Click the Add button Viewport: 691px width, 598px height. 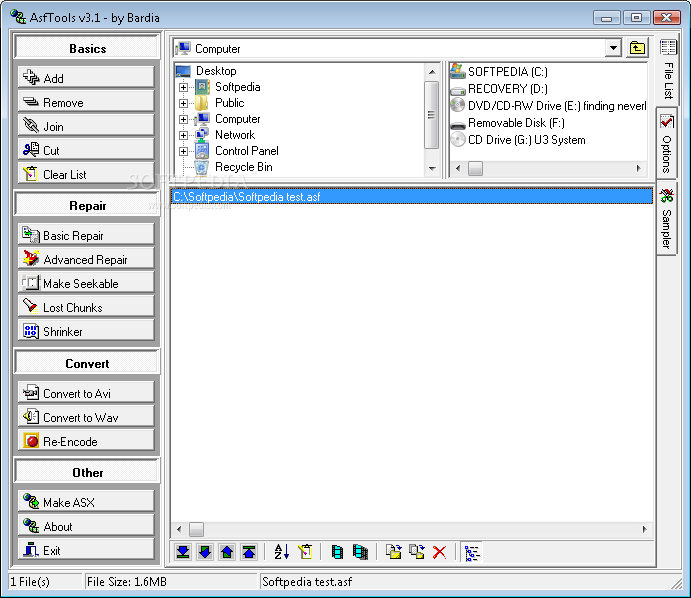tap(86, 78)
